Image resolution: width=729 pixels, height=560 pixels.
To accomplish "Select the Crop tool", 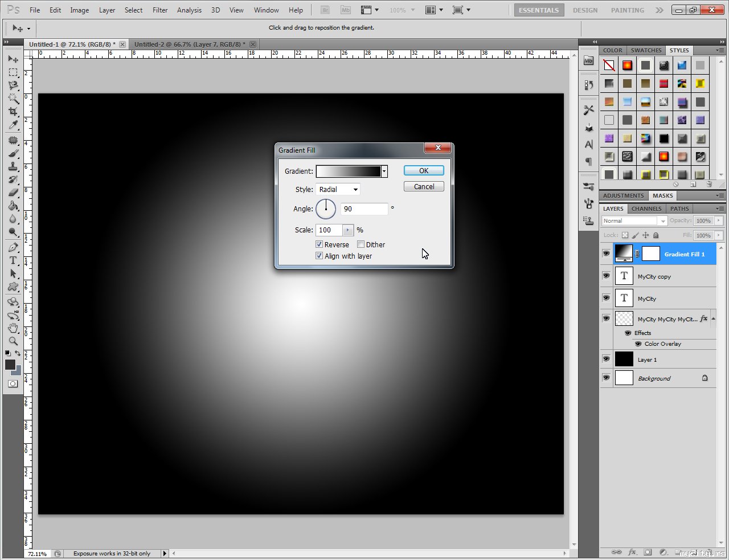I will [x=13, y=112].
